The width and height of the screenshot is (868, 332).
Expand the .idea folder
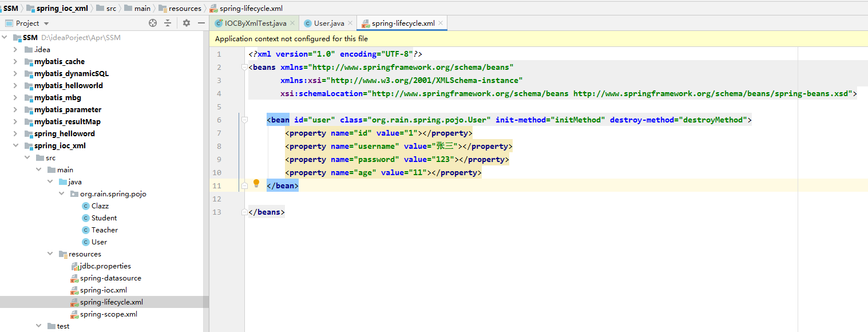click(x=16, y=50)
